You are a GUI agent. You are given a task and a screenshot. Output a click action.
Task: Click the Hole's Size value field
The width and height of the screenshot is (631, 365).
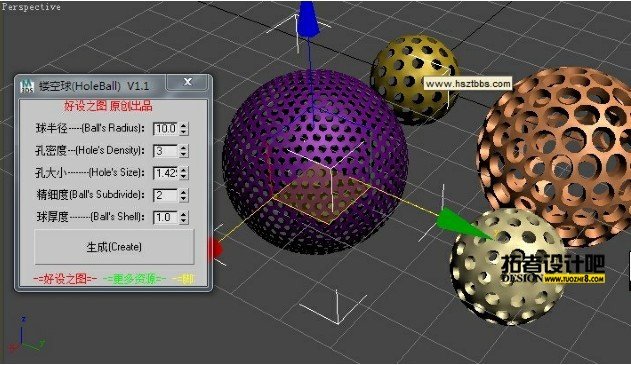[165, 173]
